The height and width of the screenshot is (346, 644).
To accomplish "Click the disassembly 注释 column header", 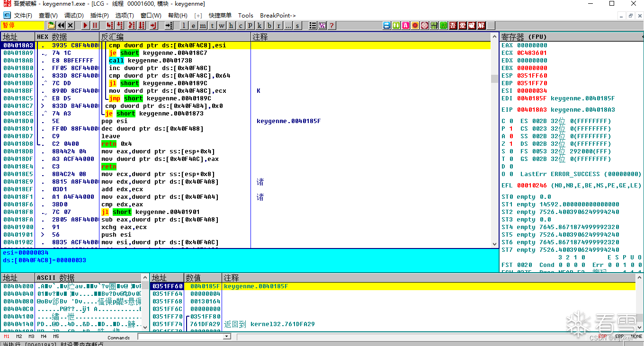I will (x=371, y=37).
